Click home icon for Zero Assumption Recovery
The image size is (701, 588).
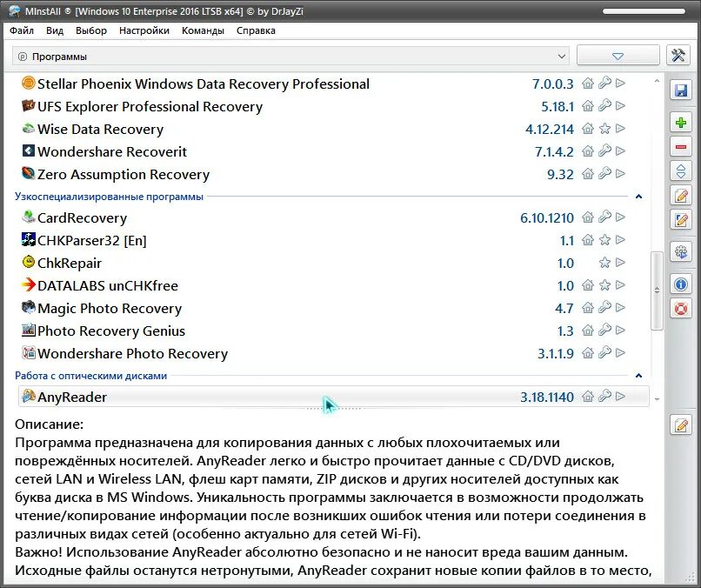click(x=587, y=173)
